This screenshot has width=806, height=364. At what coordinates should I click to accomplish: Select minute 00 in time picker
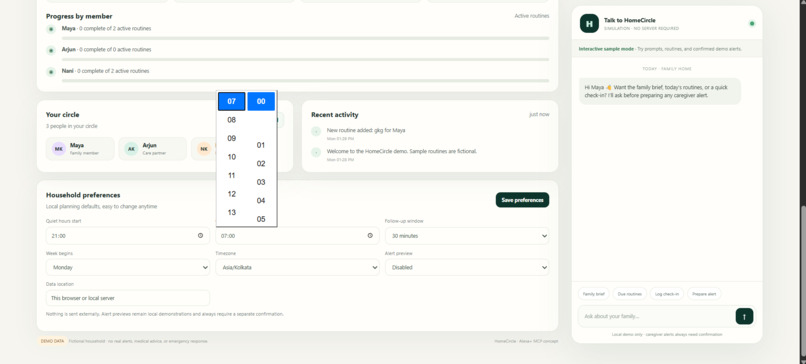click(x=261, y=101)
